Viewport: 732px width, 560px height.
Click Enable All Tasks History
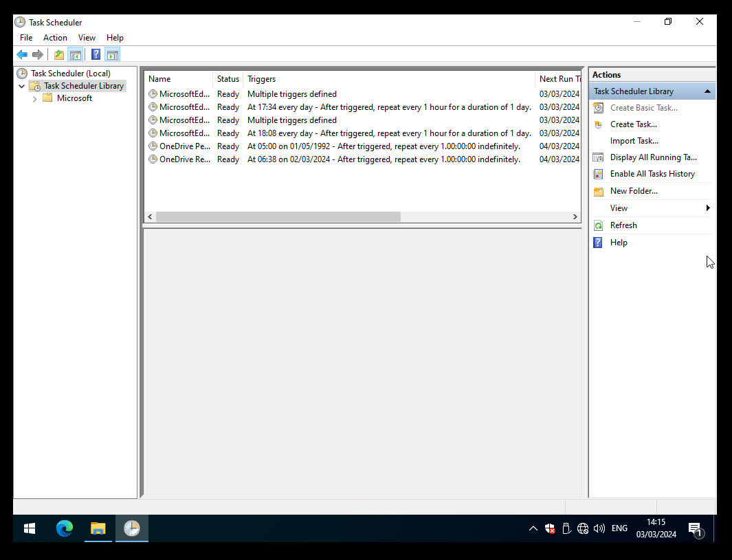pos(652,174)
